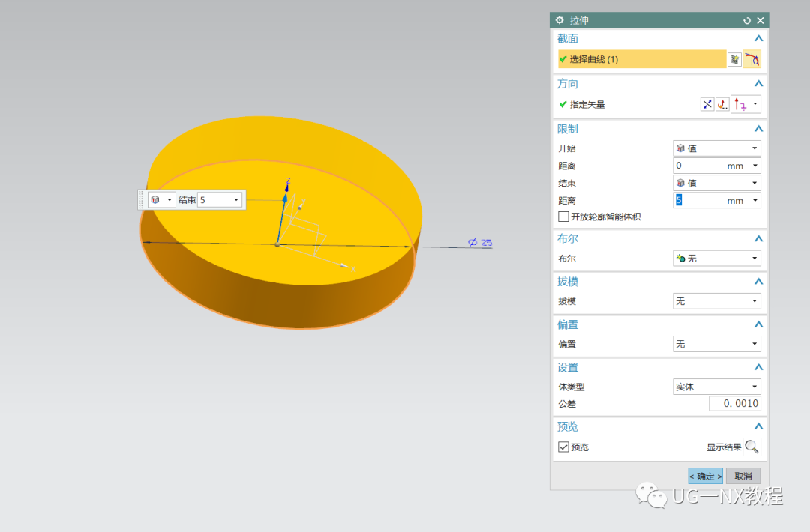Open the vector type dropdown arrow in 方向
Screen dimensions: 810x532
[x=754, y=104]
